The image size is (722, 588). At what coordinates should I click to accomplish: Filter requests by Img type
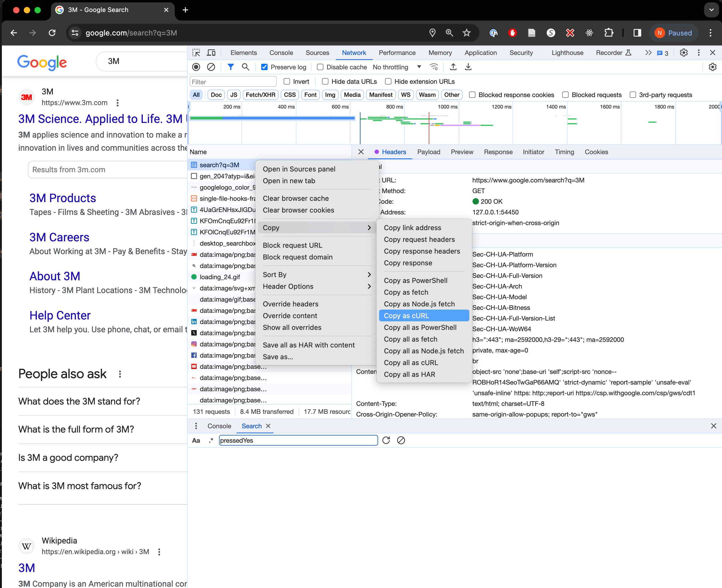click(x=330, y=95)
